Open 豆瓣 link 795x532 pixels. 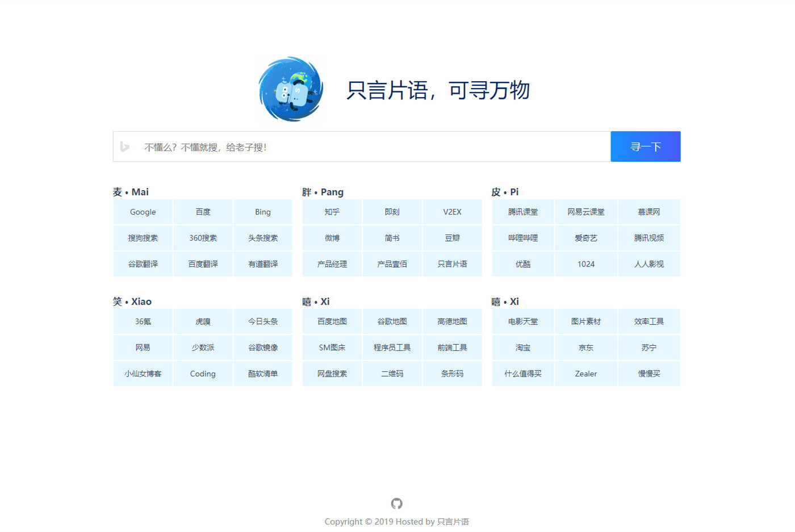453,238
